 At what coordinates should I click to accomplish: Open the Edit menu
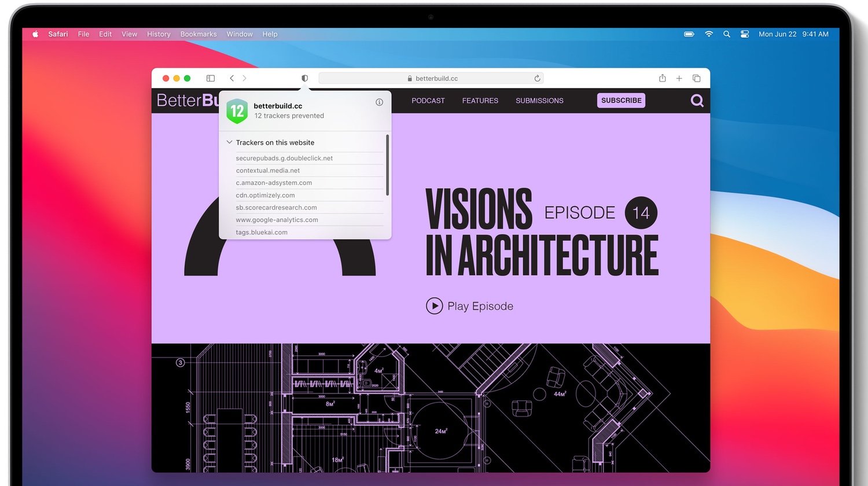coord(105,34)
